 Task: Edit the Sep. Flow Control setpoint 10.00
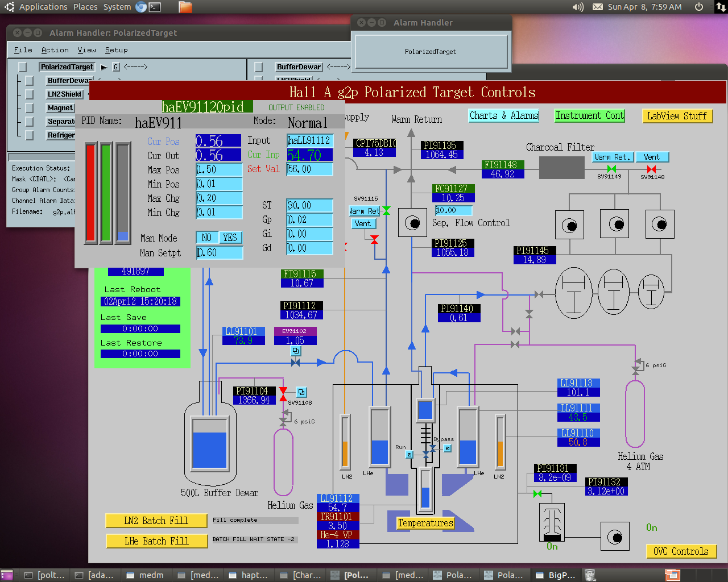coord(453,210)
